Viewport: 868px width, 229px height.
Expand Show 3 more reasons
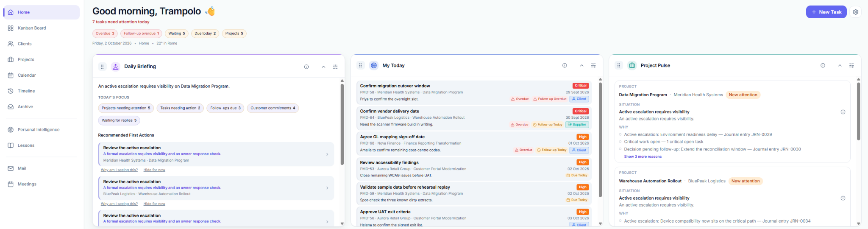click(643, 156)
